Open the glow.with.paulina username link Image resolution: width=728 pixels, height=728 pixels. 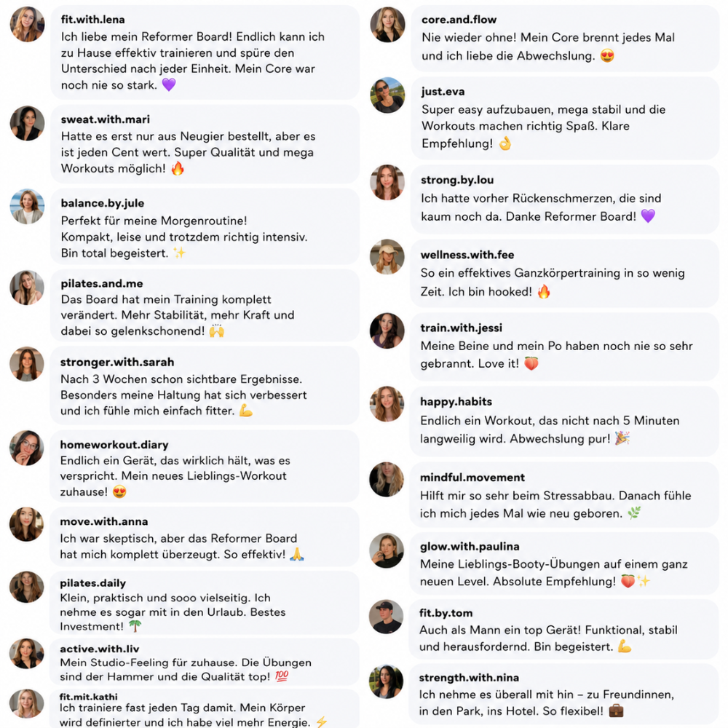point(470,547)
